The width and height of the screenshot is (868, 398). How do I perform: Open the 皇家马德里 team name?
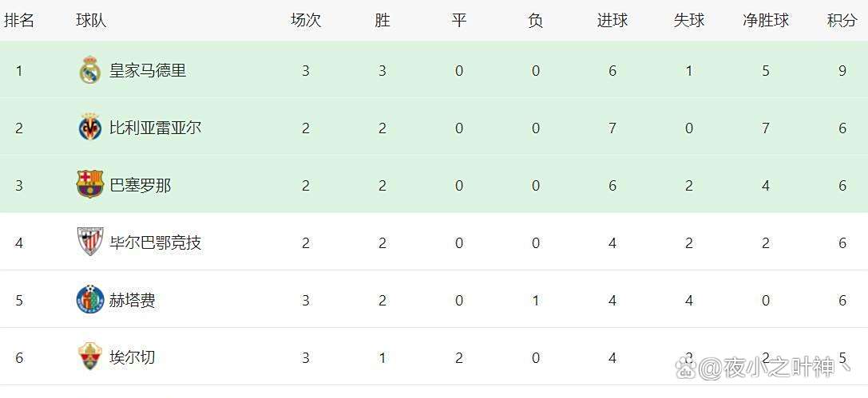point(148,71)
